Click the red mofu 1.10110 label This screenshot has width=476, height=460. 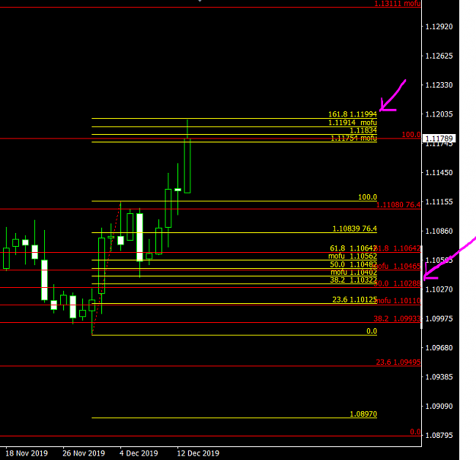pos(398,301)
